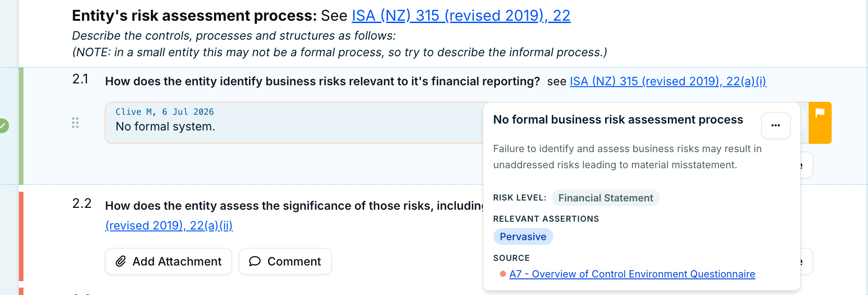
Task: Click the risk title "No formal business risk assessment process"
Action: 618,119
